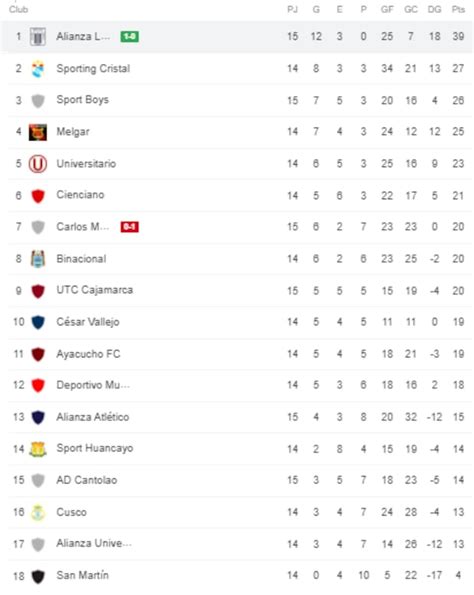Open the Ayacucho FC team link

tap(88, 354)
